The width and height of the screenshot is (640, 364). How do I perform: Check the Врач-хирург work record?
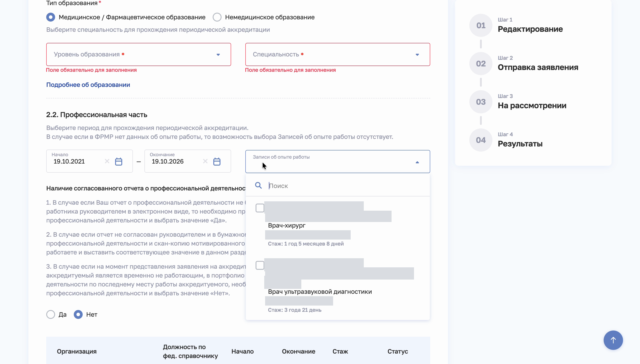(x=260, y=208)
